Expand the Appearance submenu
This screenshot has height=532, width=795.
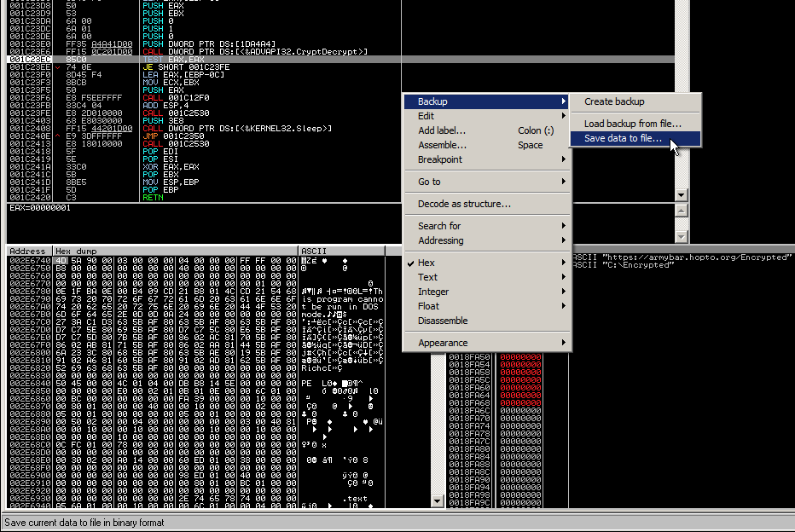click(x=444, y=341)
